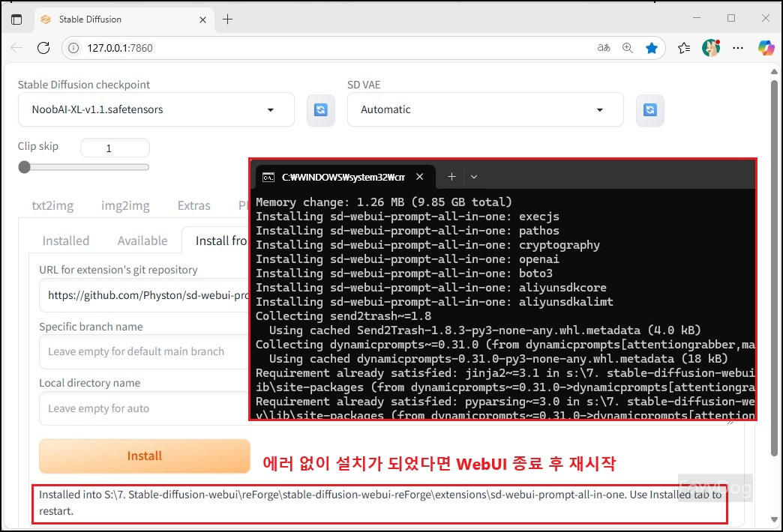Click terminal line installing openai

click(x=407, y=259)
